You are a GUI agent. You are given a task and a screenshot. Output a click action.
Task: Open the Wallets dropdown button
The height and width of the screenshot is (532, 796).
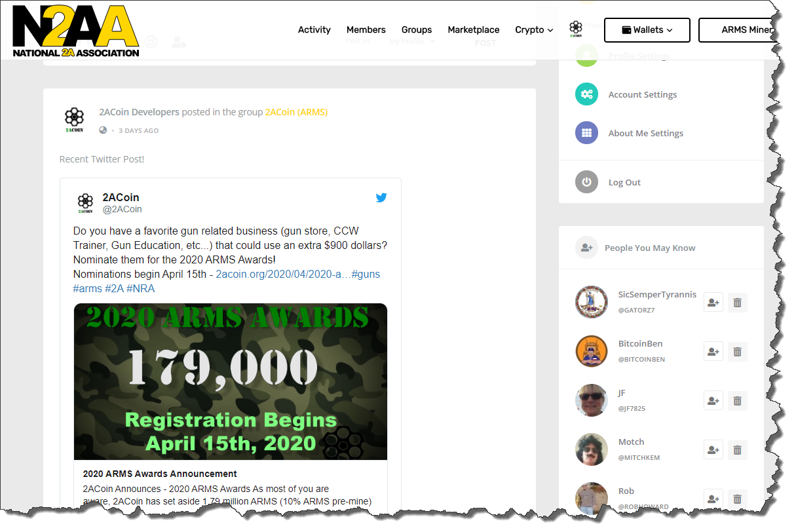647,30
